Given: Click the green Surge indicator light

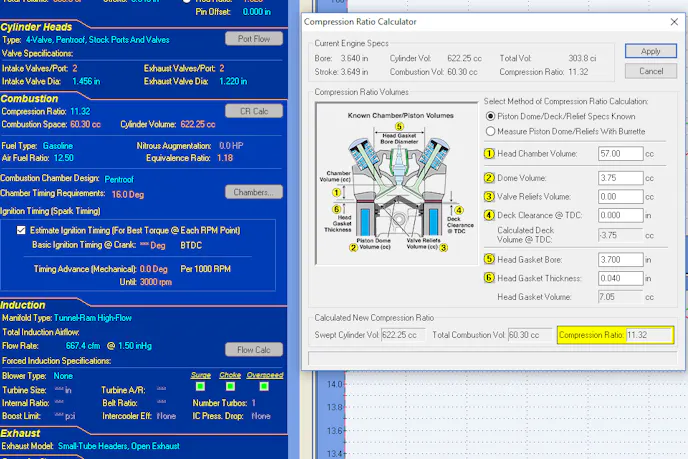Looking at the screenshot, I should (x=201, y=386).
